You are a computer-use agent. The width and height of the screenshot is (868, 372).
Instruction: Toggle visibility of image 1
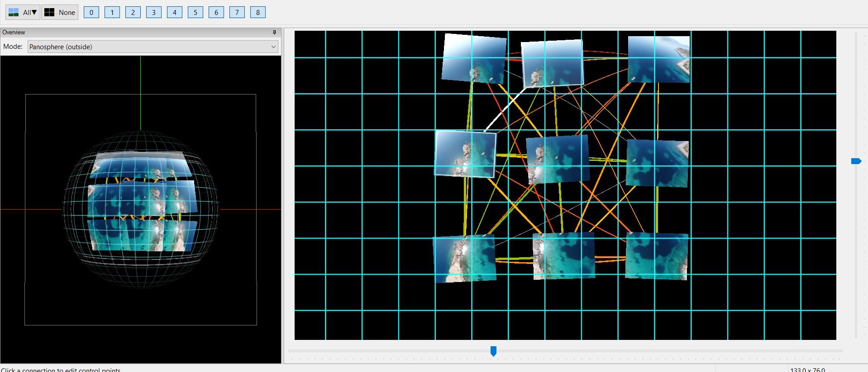click(x=112, y=12)
